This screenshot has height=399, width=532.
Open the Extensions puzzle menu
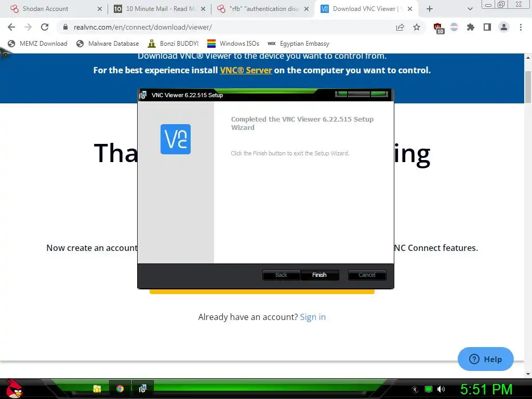point(471,27)
